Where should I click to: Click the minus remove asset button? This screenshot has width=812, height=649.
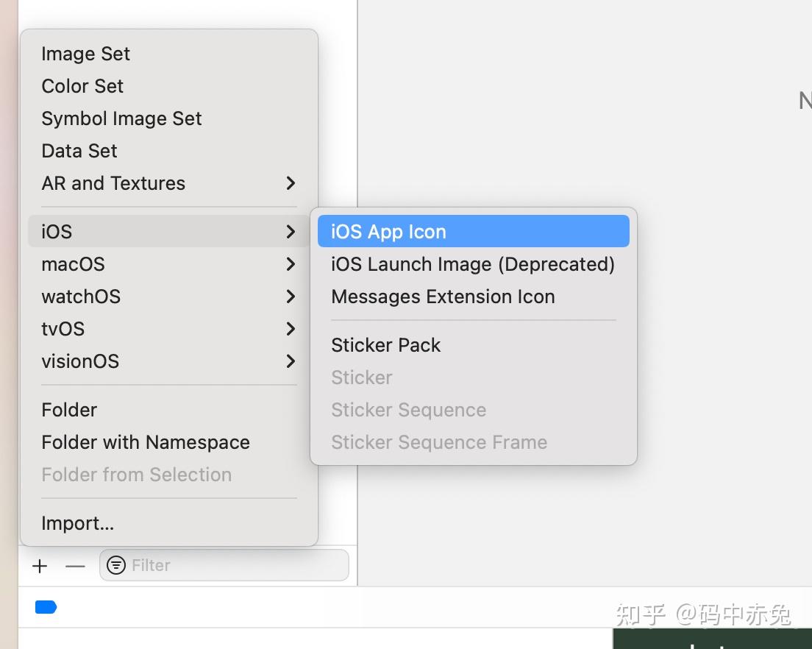point(75,566)
